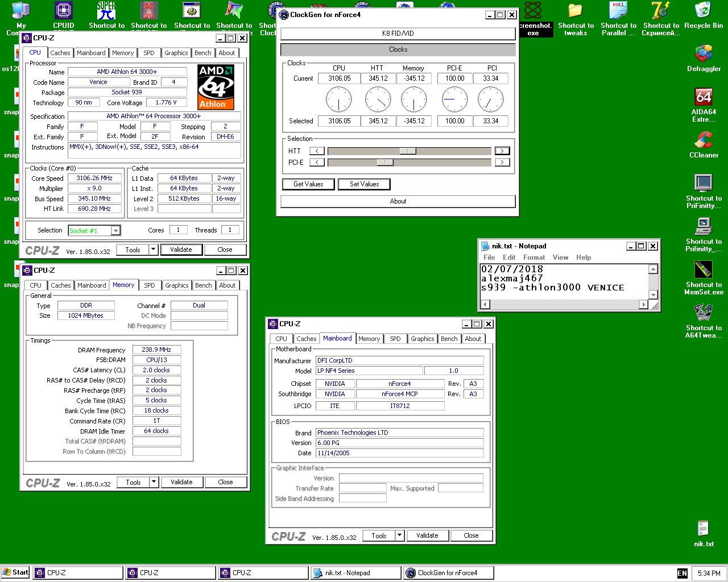Open Bench tab in Mainboard CPU-Z window
Image resolution: width=728 pixels, height=582 pixels.
[449, 339]
